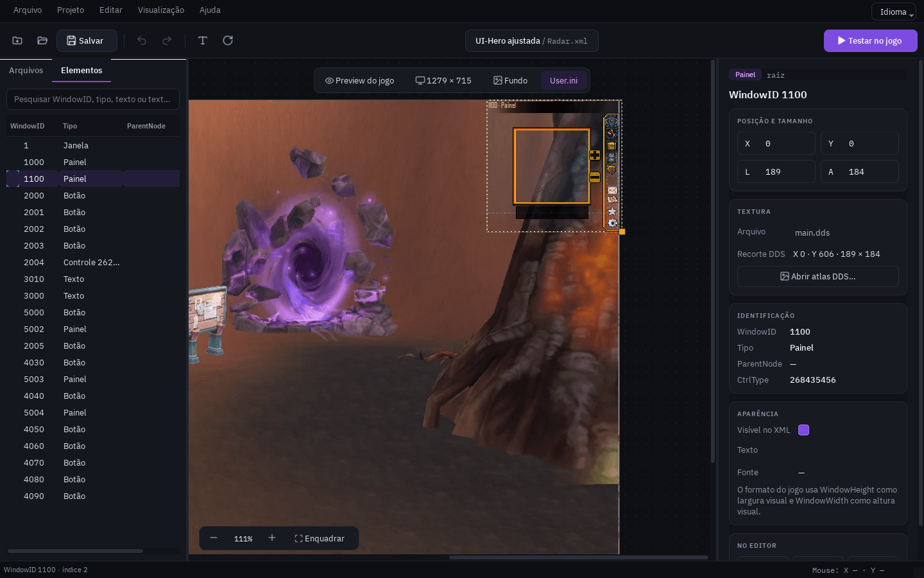Screen dimensions: 924x578
Task: Click the redo arrow icon
Action: pos(167,40)
